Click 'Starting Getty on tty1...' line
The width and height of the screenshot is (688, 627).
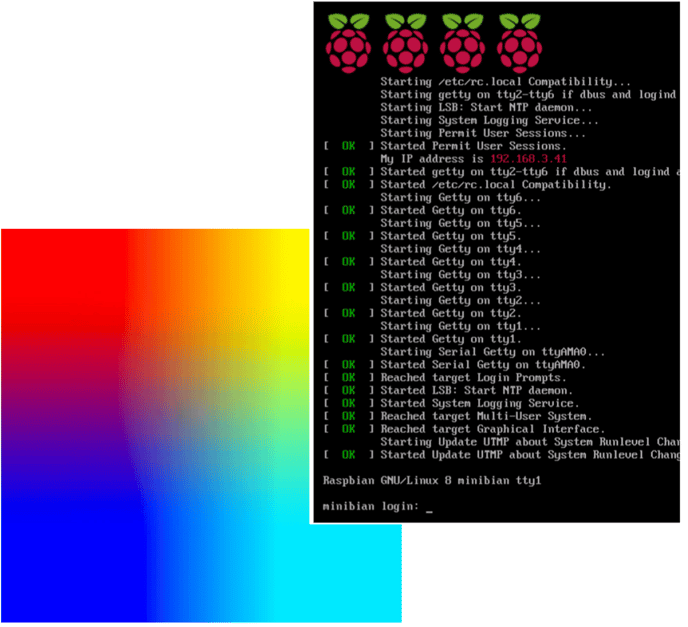(x=460, y=326)
